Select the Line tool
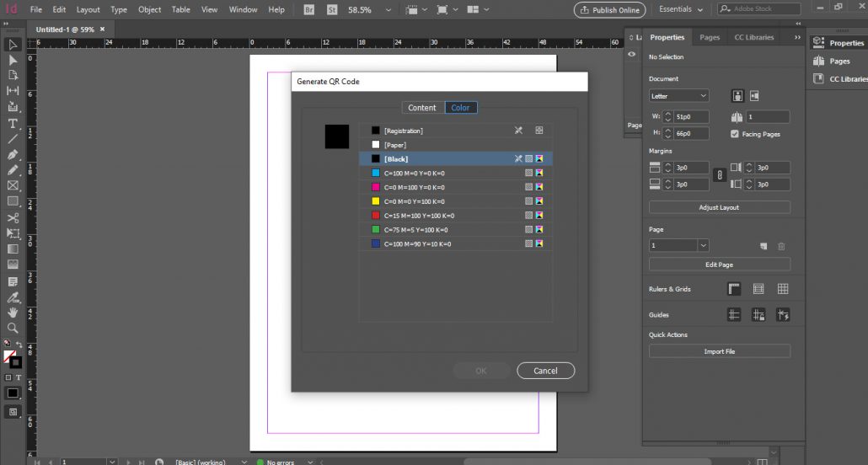This screenshot has height=465, width=868. pyautogui.click(x=13, y=139)
